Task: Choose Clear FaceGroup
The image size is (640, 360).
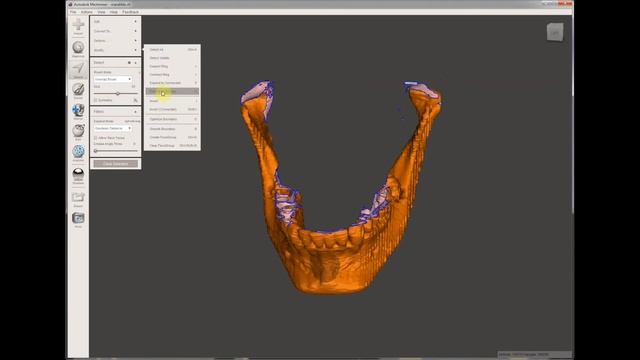Action: (x=173, y=145)
